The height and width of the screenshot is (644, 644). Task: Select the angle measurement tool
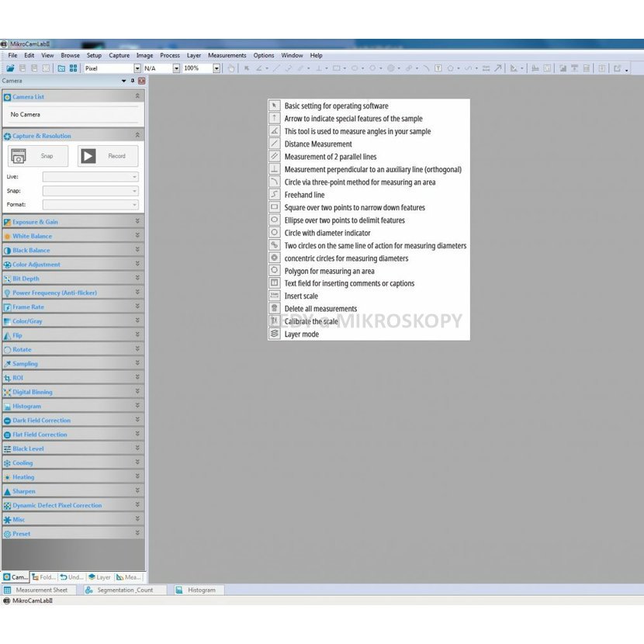click(x=258, y=68)
